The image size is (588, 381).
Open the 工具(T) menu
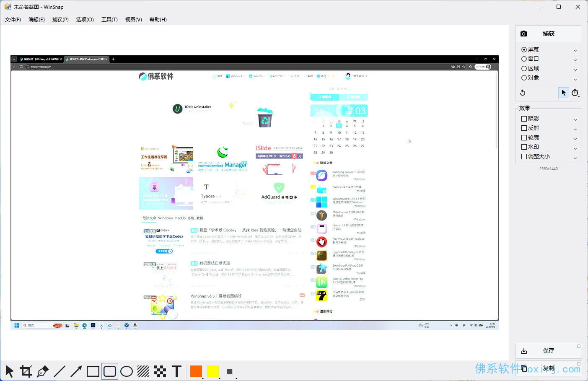pyautogui.click(x=109, y=20)
